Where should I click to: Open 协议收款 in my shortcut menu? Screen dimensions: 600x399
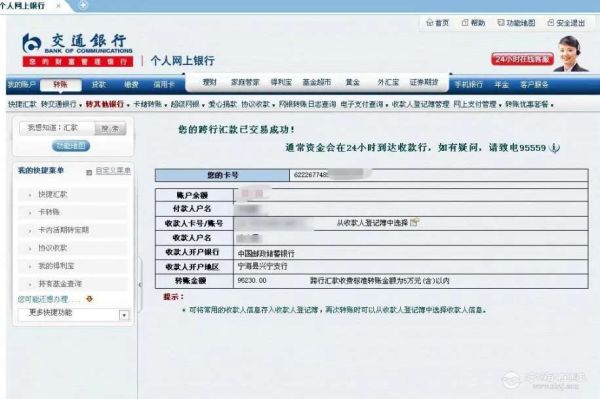click(52, 248)
